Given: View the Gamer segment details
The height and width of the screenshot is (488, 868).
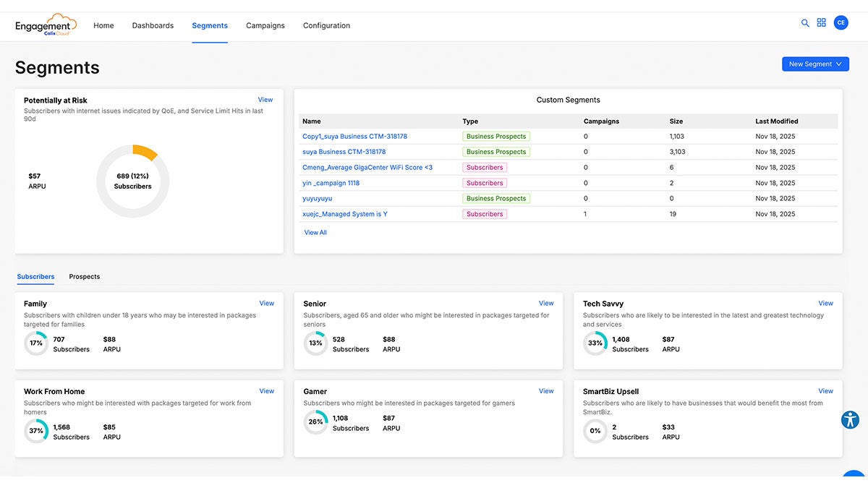Looking at the screenshot, I should [x=546, y=390].
